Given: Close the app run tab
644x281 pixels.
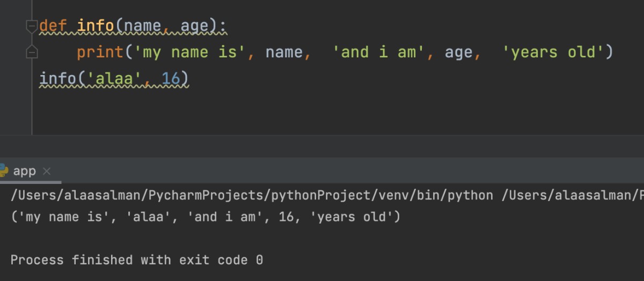Looking at the screenshot, I should tap(47, 171).
